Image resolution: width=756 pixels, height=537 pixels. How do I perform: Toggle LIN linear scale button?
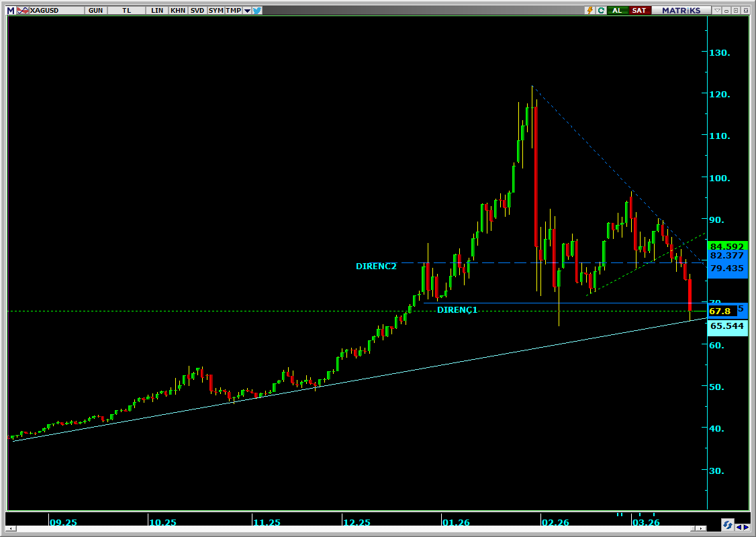(x=156, y=10)
